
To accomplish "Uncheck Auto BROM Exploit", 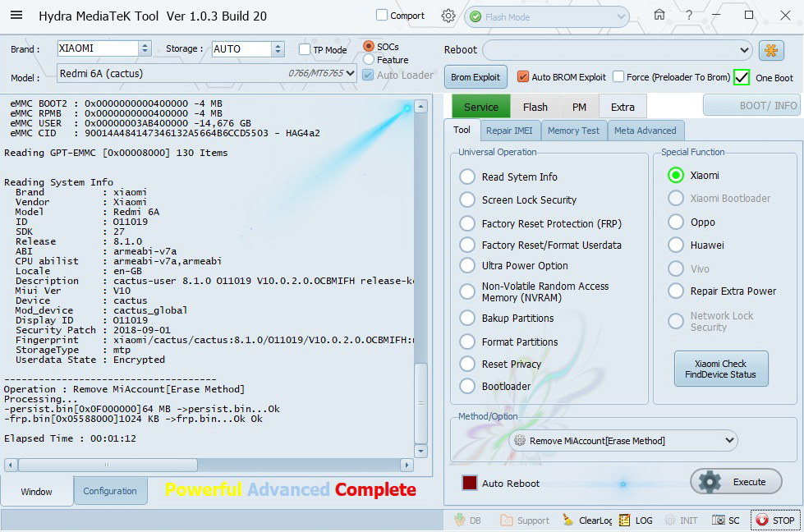I will 522,77.
